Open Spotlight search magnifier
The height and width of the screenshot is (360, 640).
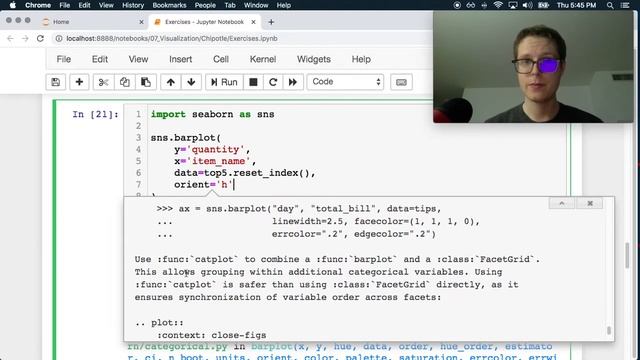(x=610, y=5)
